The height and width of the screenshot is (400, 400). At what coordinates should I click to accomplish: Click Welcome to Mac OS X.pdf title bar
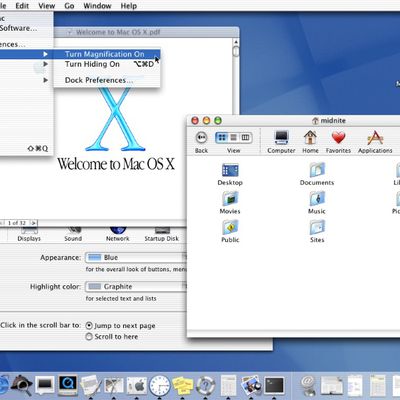coord(118,32)
